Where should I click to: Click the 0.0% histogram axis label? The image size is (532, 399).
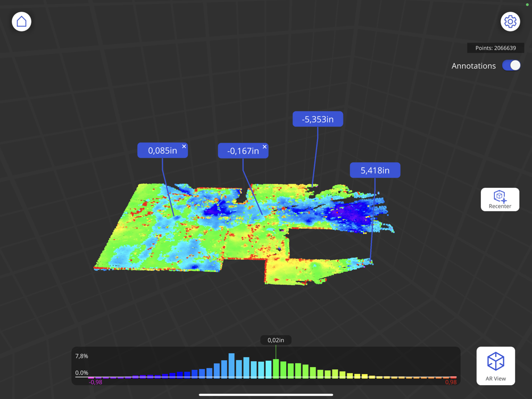[x=81, y=372]
